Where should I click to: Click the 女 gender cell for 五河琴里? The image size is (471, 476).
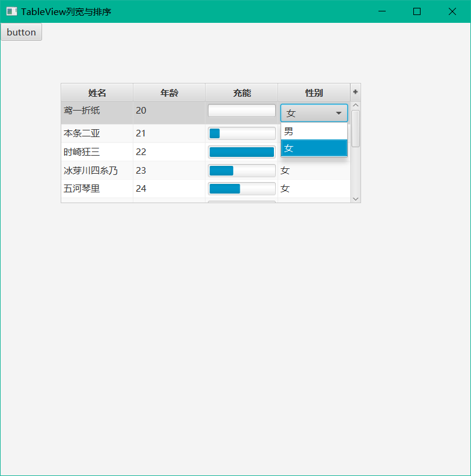[x=314, y=189]
